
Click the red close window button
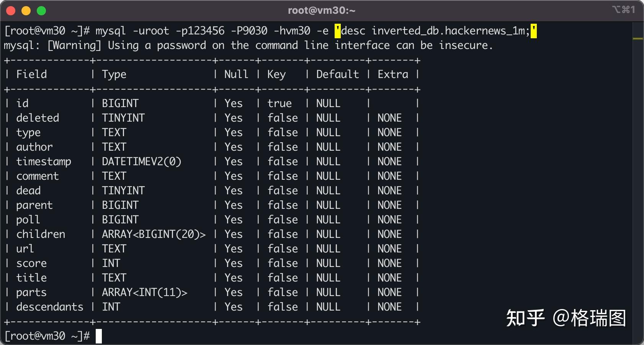click(x=11, y=11)
